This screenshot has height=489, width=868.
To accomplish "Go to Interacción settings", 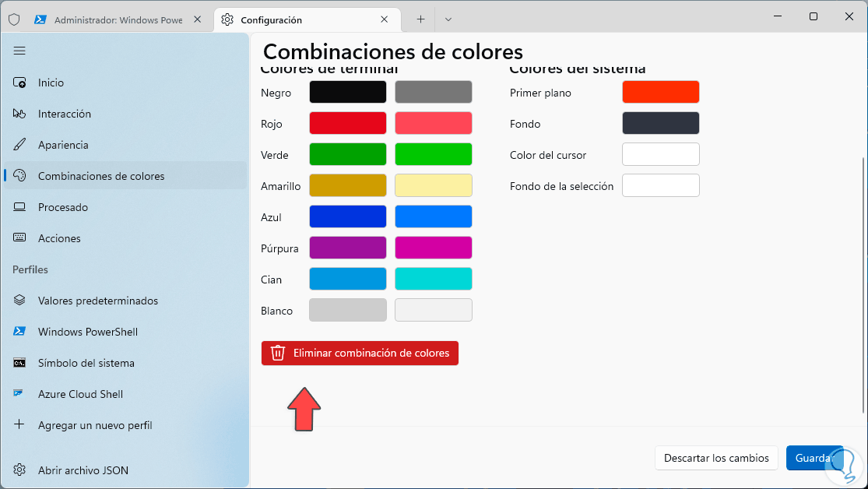I will click(x=65, y=114).
